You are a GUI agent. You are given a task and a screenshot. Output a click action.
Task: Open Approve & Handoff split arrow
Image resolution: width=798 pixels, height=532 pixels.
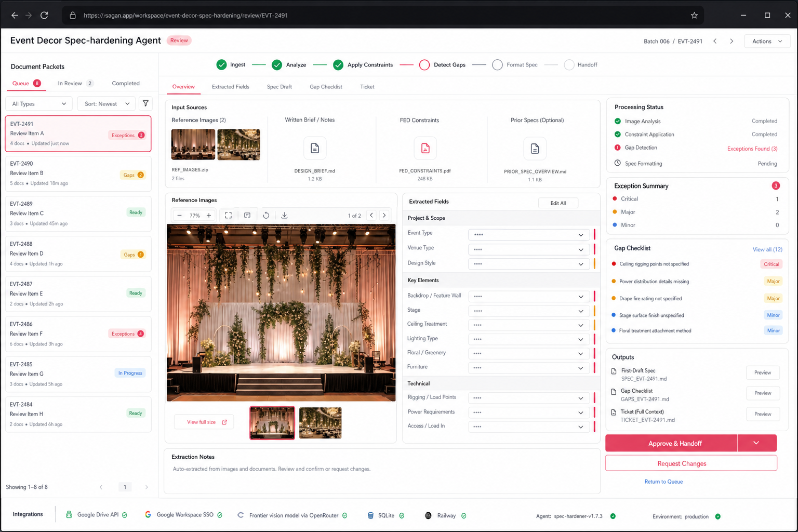(756, 443)
